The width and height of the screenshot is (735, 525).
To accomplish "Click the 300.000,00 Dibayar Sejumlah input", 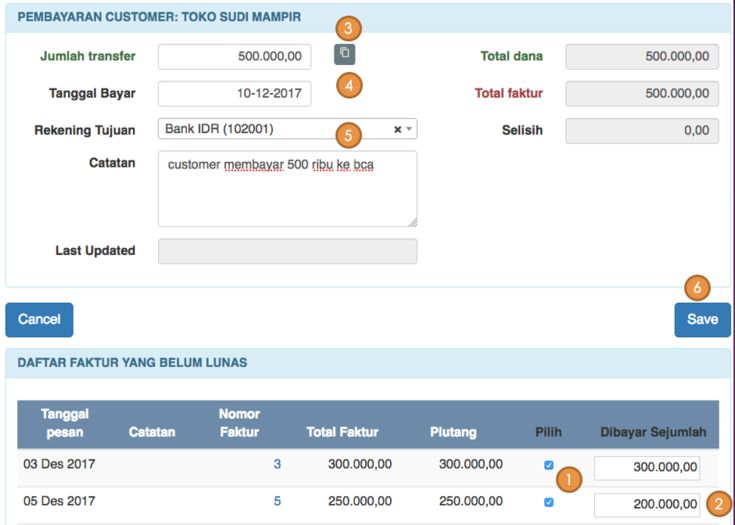I will click(x=646, y=468).
